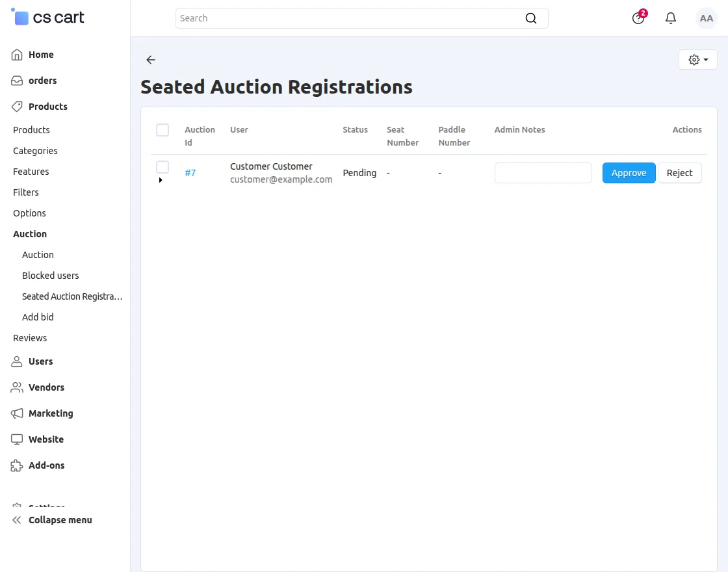Image resolution: width=728 pixels, height=572 pixels.
Task: Click the Collapse menu chevrons icon
Action: (17, 520)
